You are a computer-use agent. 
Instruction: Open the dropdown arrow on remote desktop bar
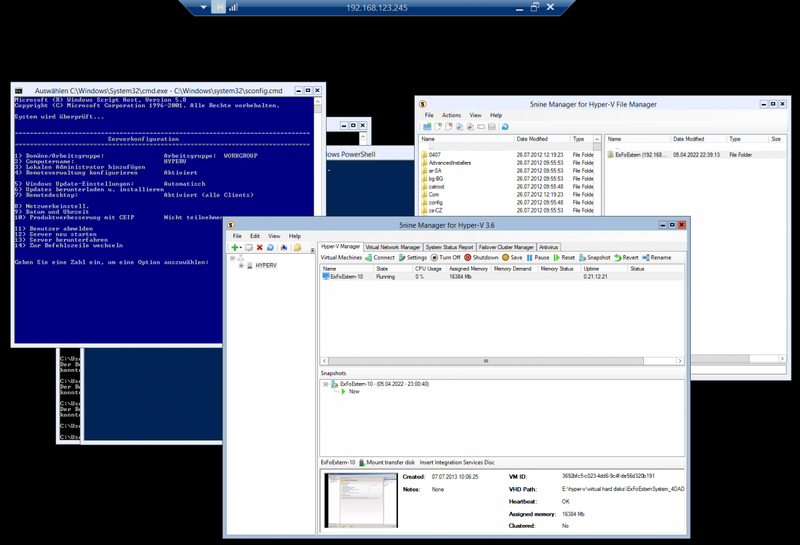point(204,7)
